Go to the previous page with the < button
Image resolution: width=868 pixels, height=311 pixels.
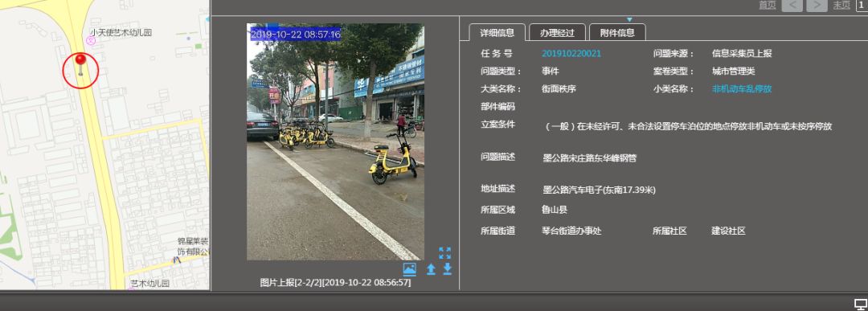[792, 6]
